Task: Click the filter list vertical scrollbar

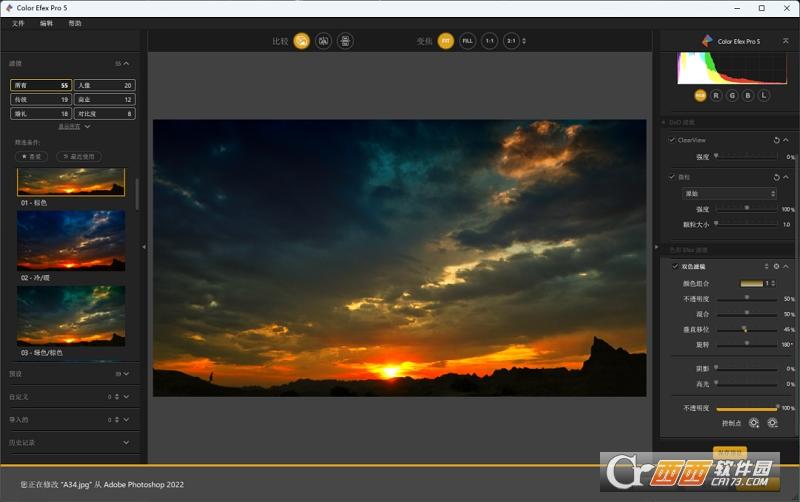Action: (x=137, y=194)
